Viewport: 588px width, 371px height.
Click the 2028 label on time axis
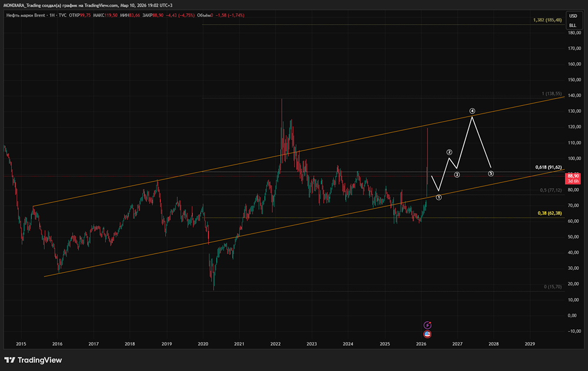click(493, 344)
